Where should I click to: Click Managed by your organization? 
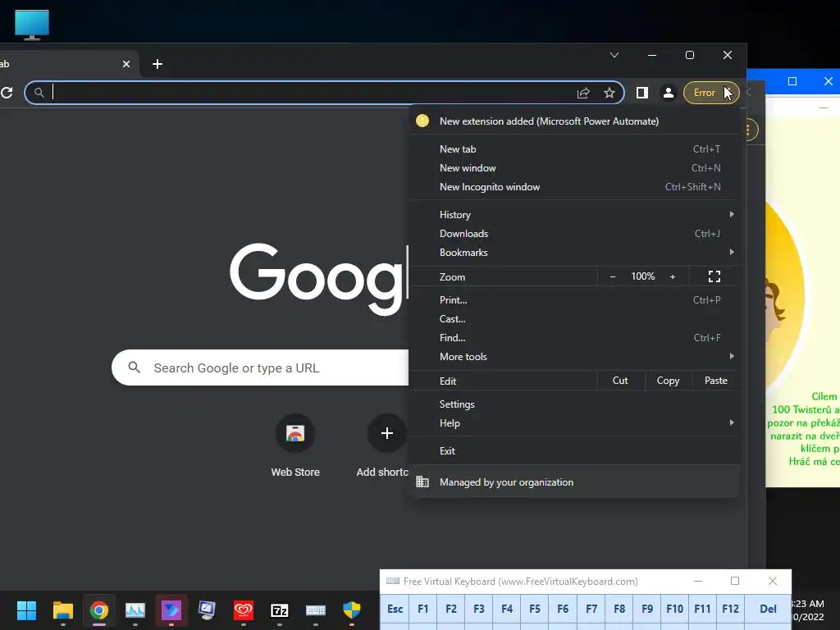click(574, 482)
